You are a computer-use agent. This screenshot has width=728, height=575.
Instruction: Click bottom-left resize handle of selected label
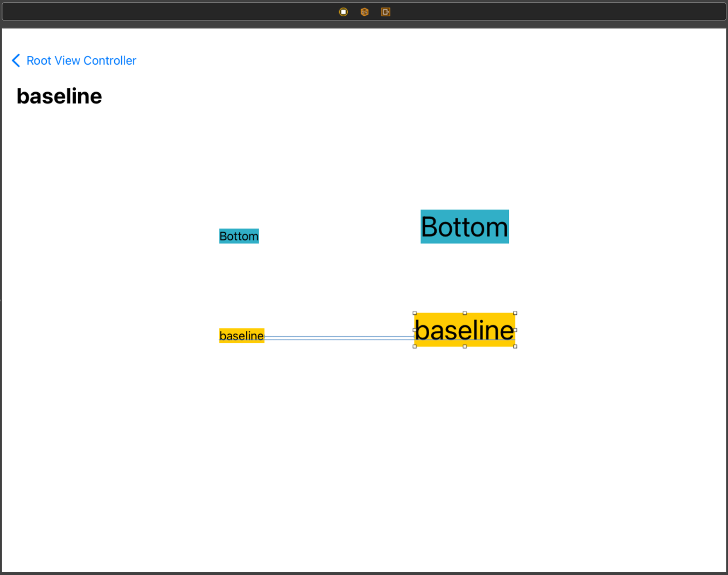(415, 347)
